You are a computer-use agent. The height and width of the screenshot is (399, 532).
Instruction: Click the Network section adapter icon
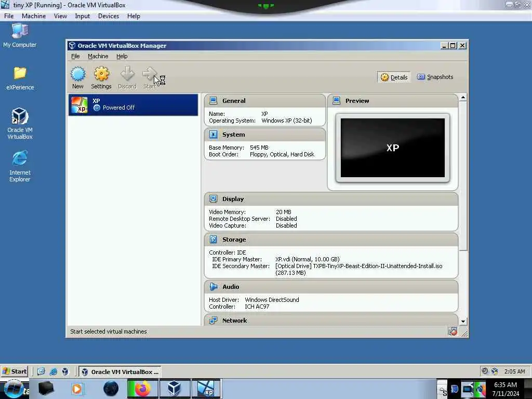tap(213, 320)
